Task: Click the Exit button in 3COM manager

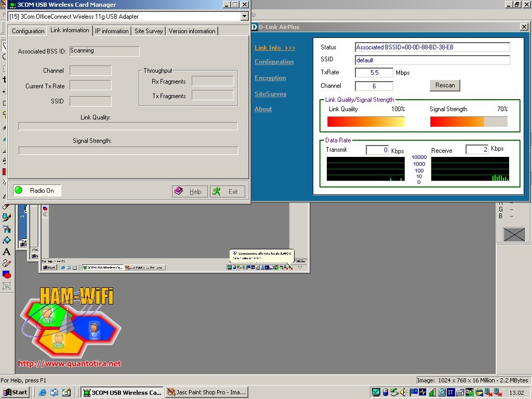Action: pyautogui.click(x=227, y=191)
